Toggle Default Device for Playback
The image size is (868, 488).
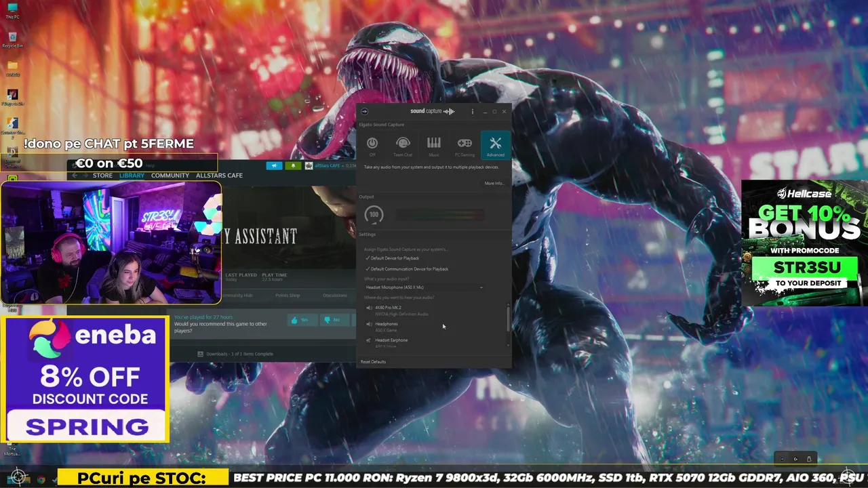[393, 258]
